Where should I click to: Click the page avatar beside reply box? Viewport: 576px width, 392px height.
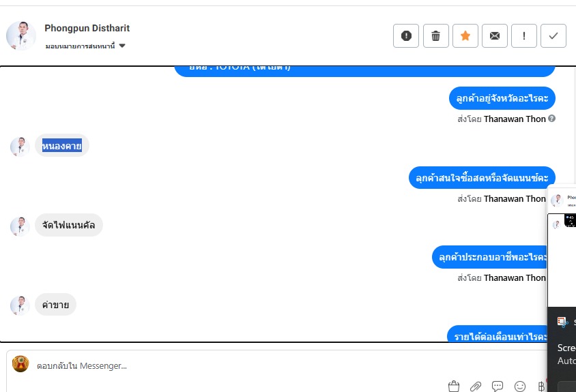point(20,364)
